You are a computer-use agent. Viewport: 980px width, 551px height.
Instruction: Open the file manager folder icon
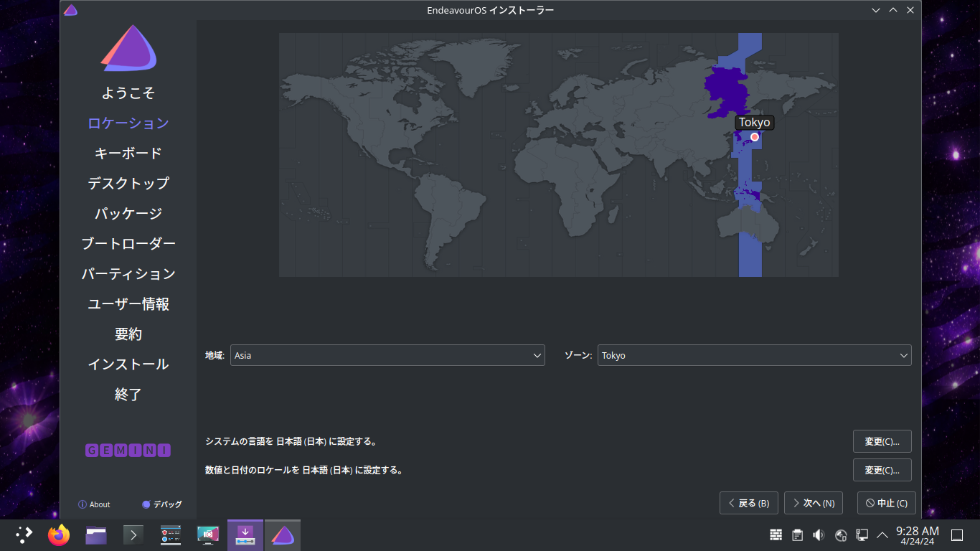96,535
